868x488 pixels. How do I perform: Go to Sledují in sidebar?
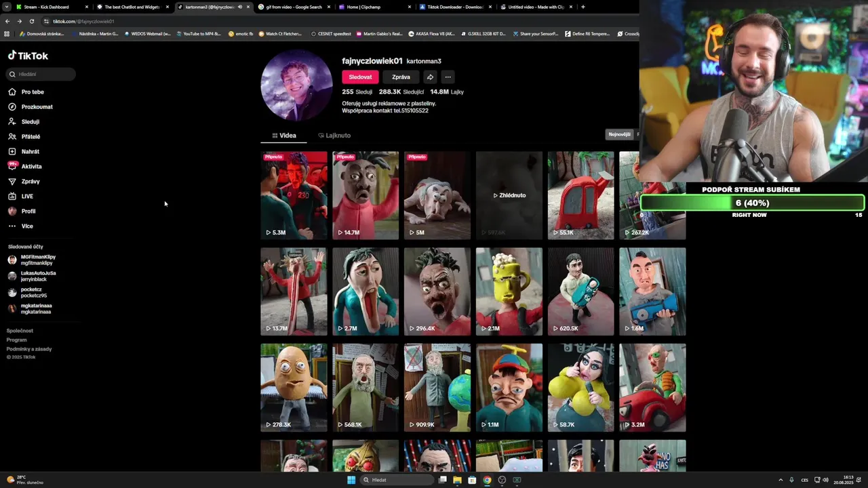25,122
